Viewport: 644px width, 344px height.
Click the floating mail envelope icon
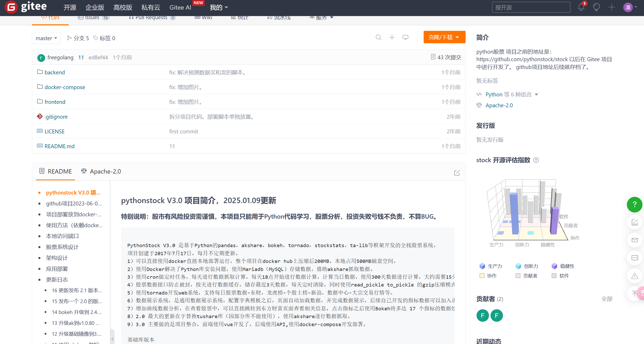pos(634,240)
